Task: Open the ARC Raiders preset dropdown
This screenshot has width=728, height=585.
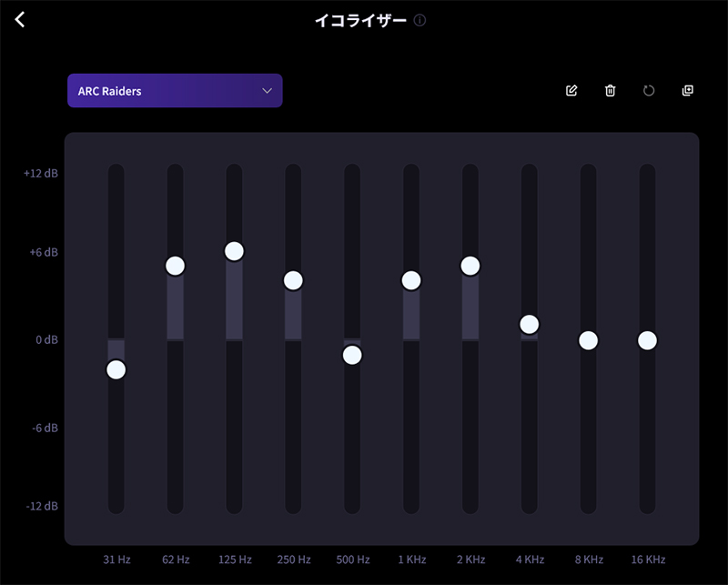Action: (x=164, y=91)
